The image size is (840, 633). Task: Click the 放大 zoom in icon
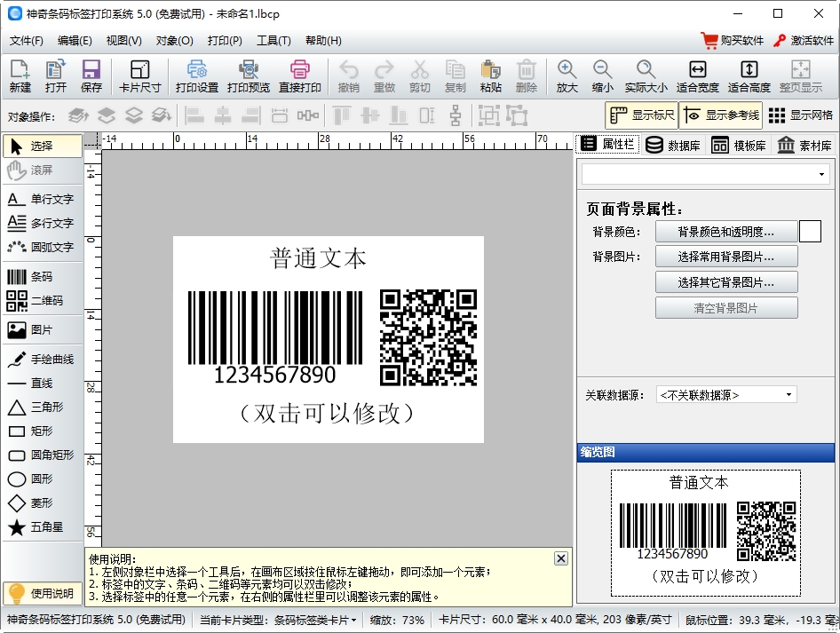coord(567,76)
